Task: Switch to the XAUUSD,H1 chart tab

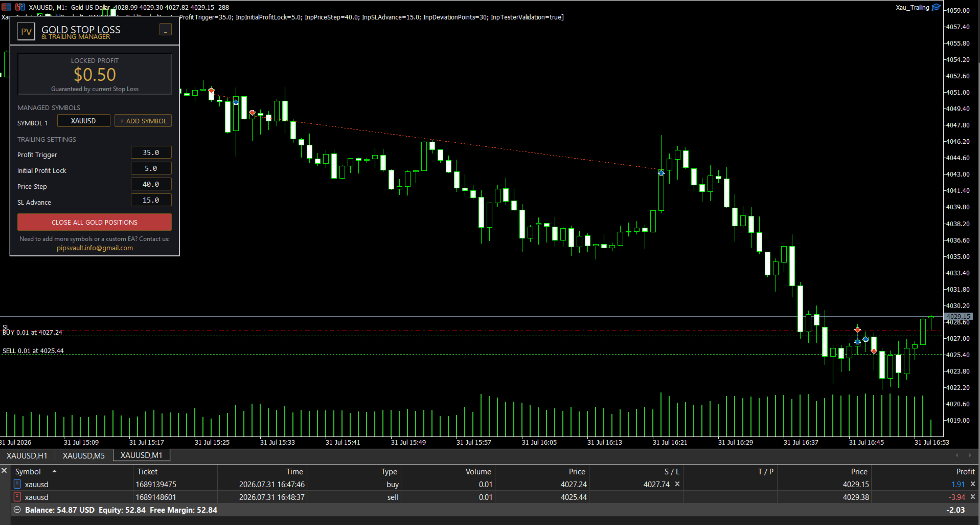Action: [27, 455]
